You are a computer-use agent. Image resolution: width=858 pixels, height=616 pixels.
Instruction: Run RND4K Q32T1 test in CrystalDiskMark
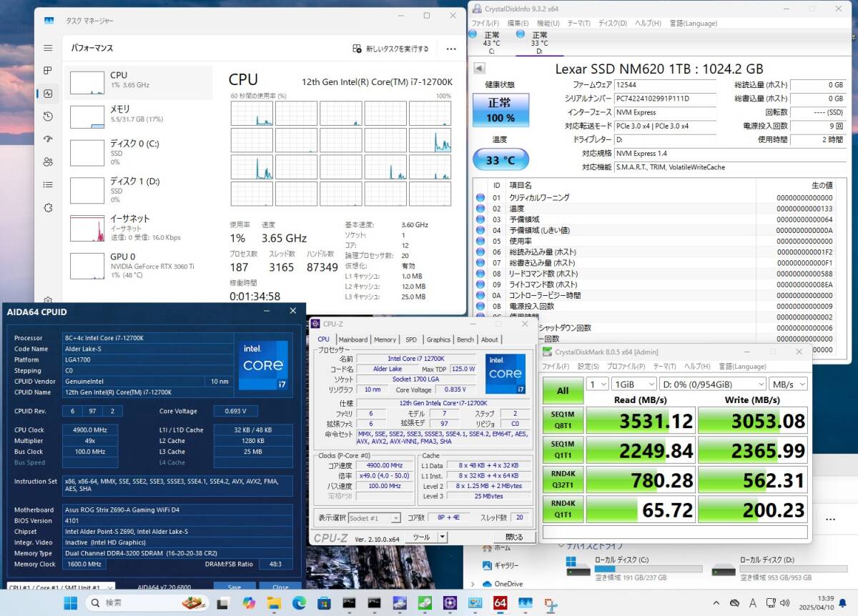pos(563,480)
